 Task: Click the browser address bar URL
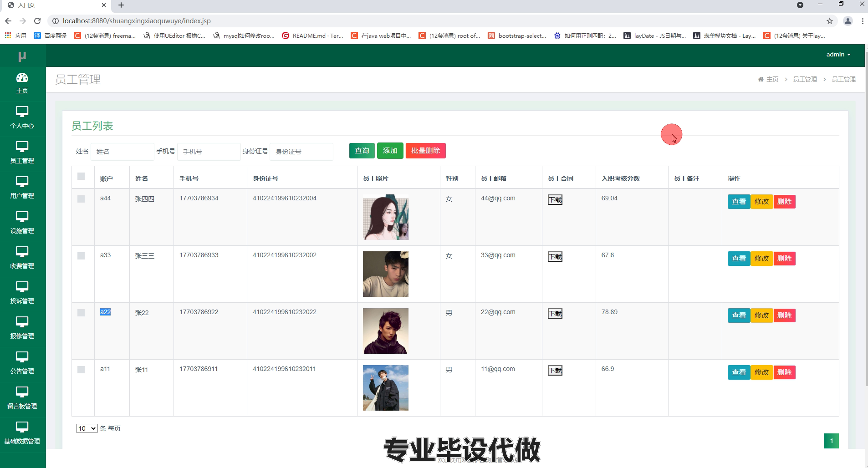tap(137, 21)
